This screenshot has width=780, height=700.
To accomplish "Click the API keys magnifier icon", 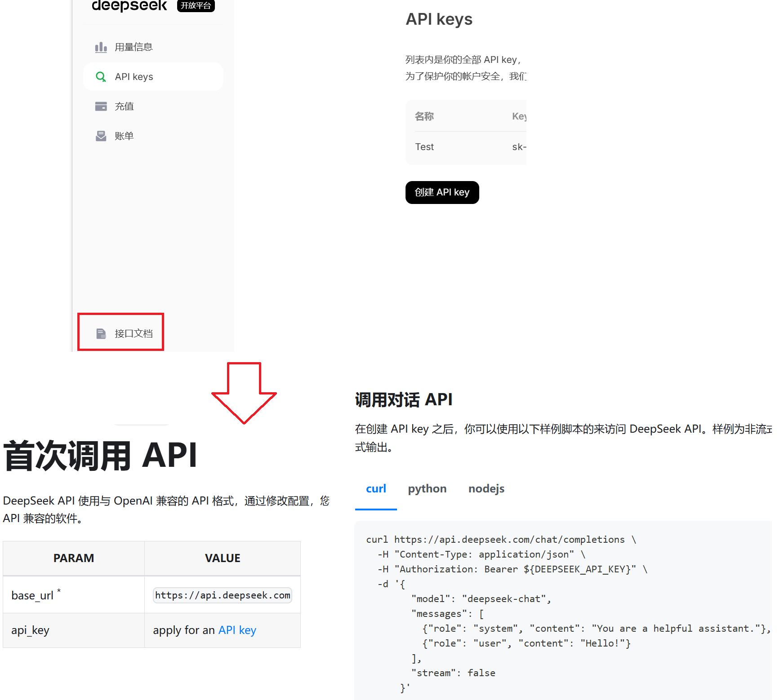I will tap(101, 77).
